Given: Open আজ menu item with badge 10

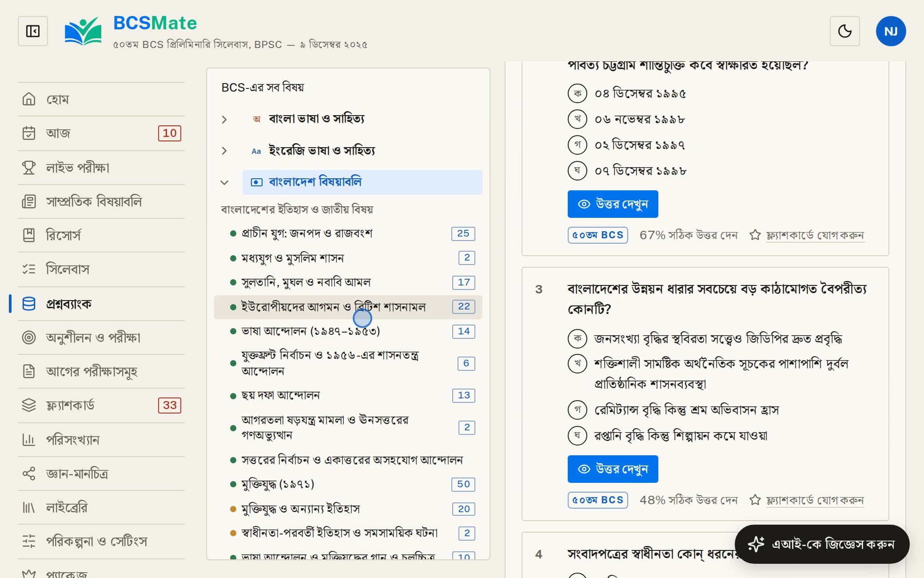Looking at the screenshot, I should tap(101, 133).
